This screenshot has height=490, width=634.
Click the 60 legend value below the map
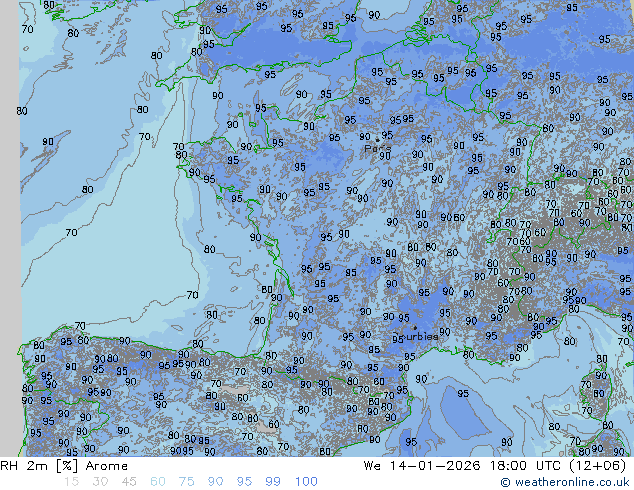click(158, 482)
